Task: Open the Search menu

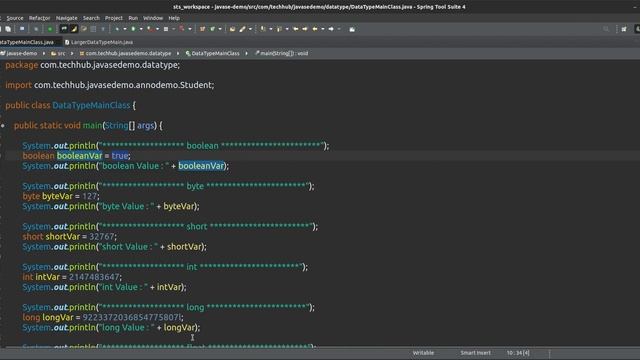Action: pos(91,18)
